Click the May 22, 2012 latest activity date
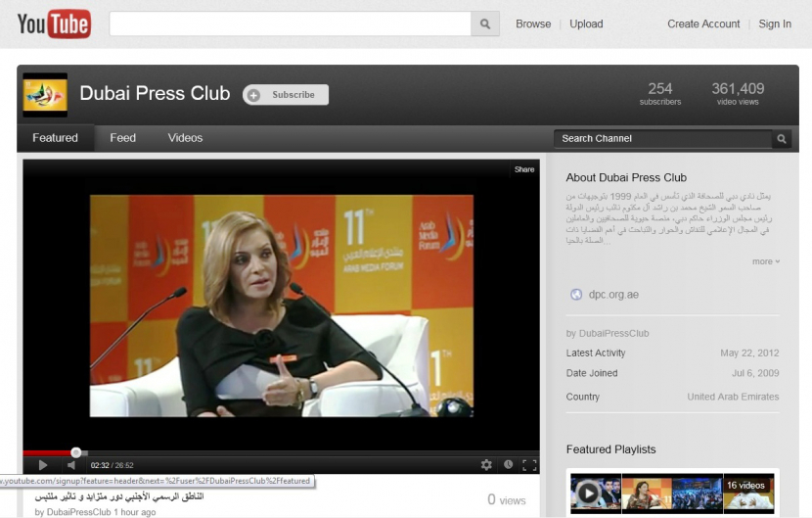 [749, 353]
